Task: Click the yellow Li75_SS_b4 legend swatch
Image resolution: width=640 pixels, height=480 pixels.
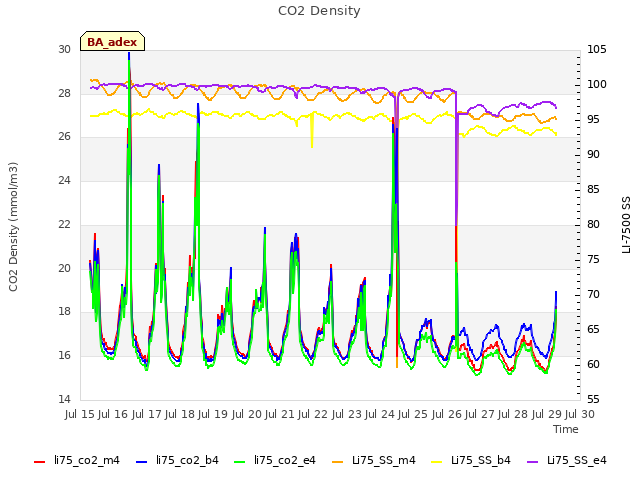Action: tap(437, 462)
